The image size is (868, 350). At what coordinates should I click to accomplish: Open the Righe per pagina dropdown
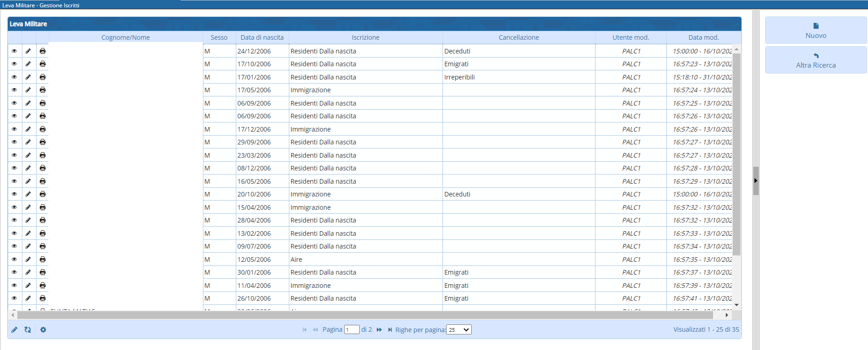click(x=458, y=329)
